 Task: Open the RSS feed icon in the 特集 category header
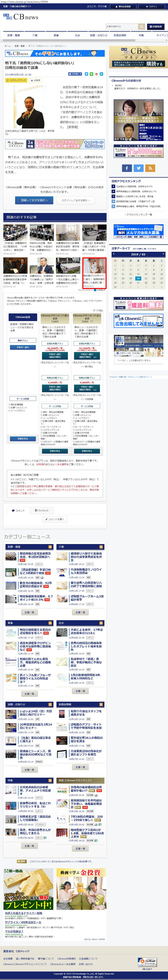(50, 780)
